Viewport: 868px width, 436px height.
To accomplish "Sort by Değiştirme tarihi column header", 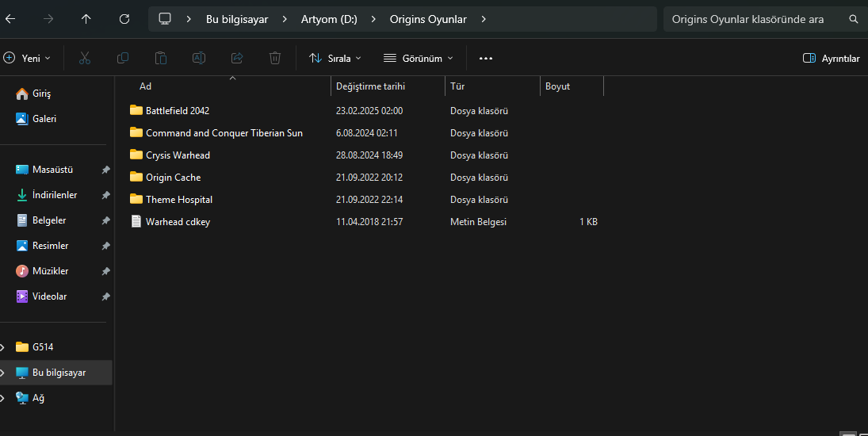I will 370,86.
